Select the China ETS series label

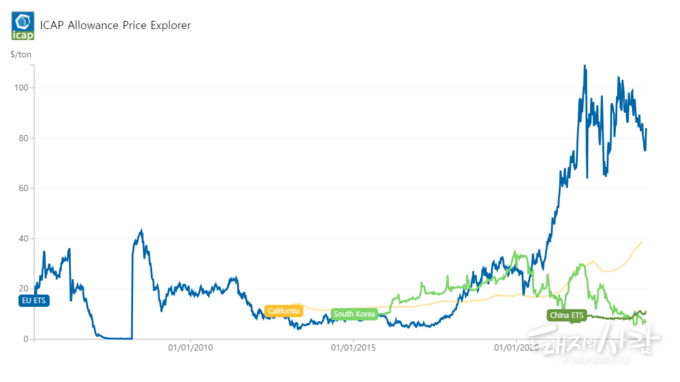[567, 315]
